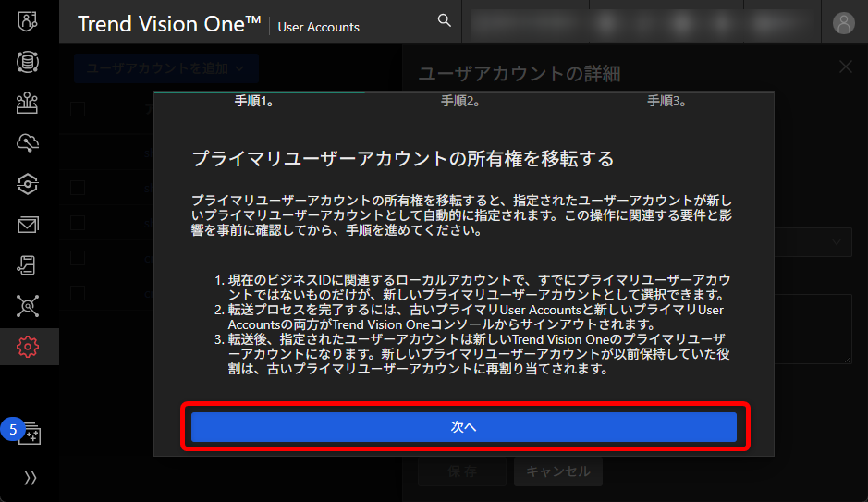Open the network target sidebar icon
Viewport: 868px width, 502px height.
coord(27,306)
